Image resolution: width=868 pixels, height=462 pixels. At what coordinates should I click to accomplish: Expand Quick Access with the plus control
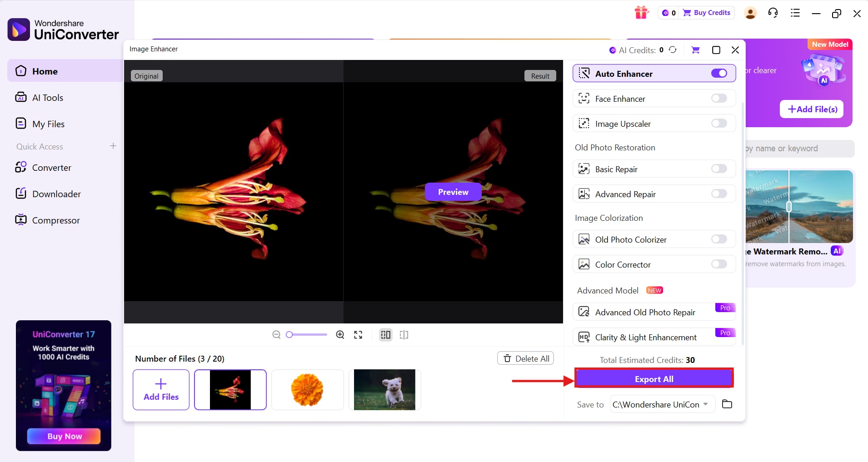(x=112, y=146)
